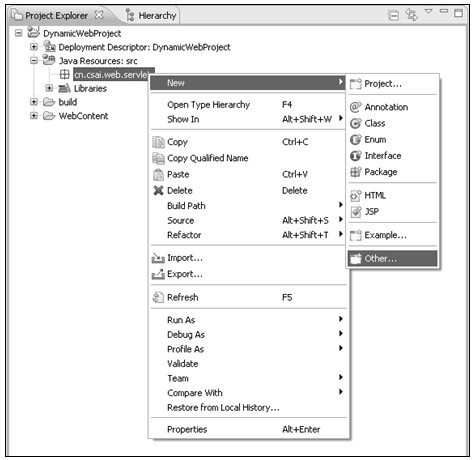Expand the WebContent folder node

(x=34, y=116)
